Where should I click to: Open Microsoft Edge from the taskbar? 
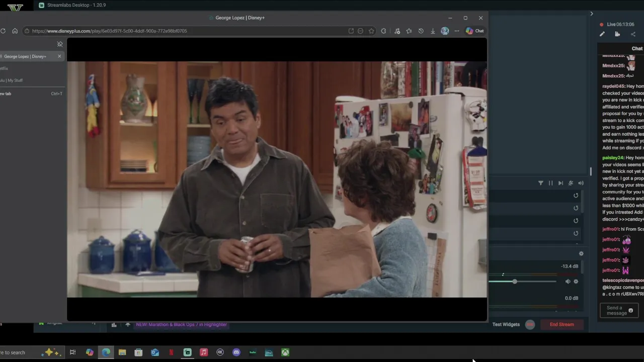[x=106, y=352]
